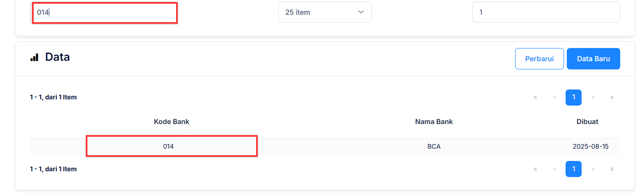Click next page arrow in lower pagination
Screen dimensions: 644x193
point(593,169)
